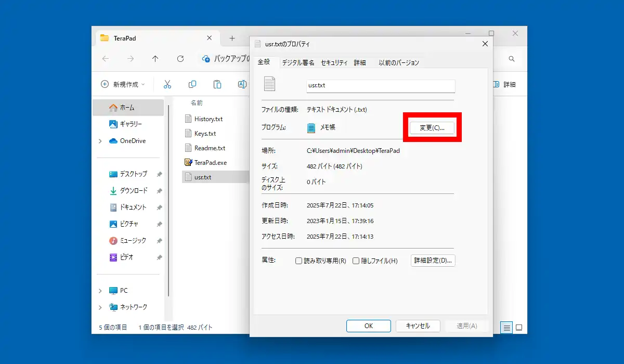The height and width of the screenshot is (364, 624).
Task: Tick the 読み取り専用(R) checkbox
Action: coord(298,261)
